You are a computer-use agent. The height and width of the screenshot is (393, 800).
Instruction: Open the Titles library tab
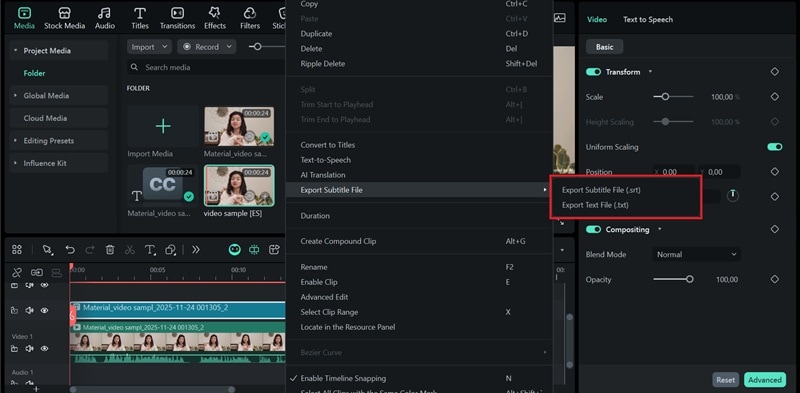pyautogui.click(x=140, y=18)
